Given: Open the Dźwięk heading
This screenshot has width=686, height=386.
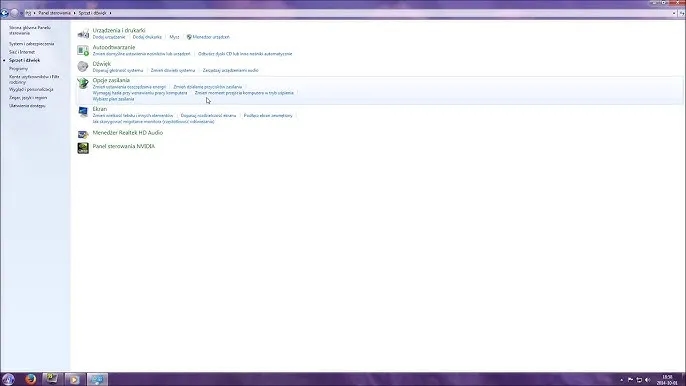Looking at the screenshot, I should tap(102, 64).
